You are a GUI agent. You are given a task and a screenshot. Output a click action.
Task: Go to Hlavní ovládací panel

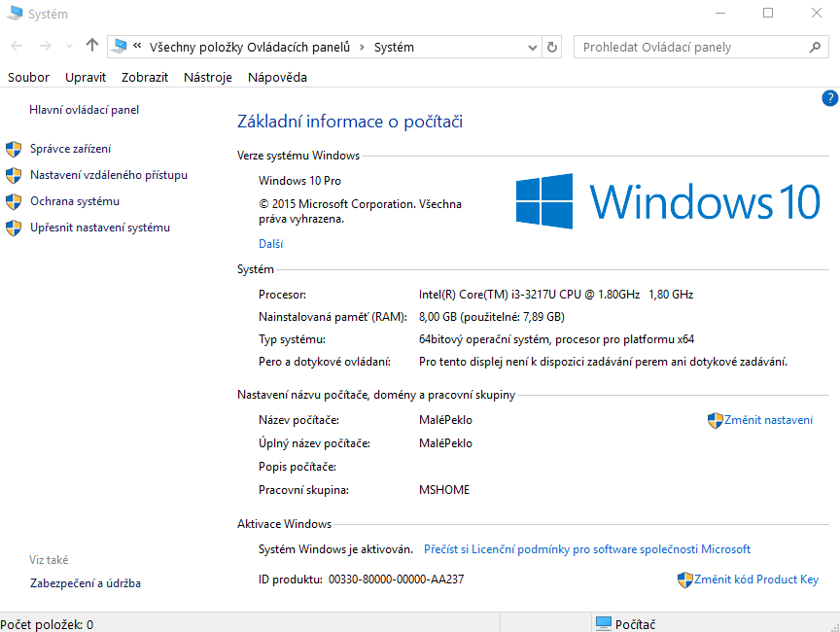tap(85, 110)
